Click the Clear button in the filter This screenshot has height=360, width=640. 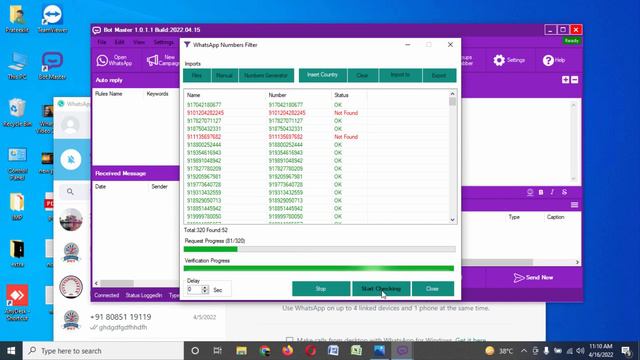(x=362, y=76)
